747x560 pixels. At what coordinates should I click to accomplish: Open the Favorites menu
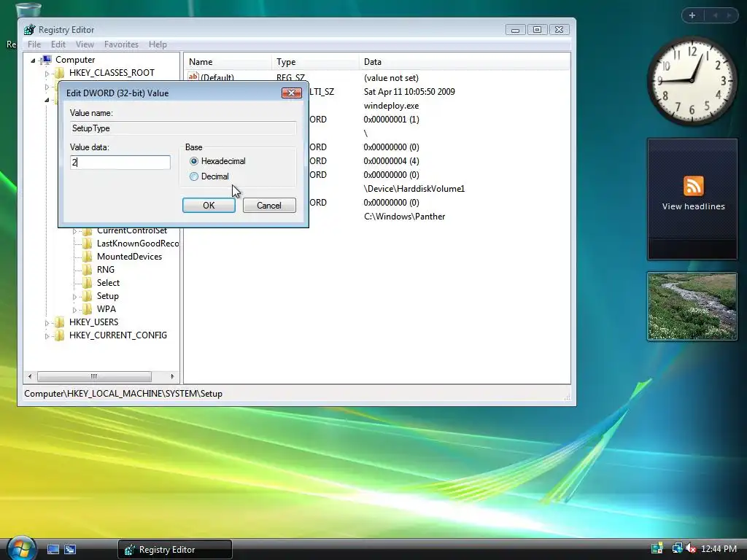(x=121, y=44)
